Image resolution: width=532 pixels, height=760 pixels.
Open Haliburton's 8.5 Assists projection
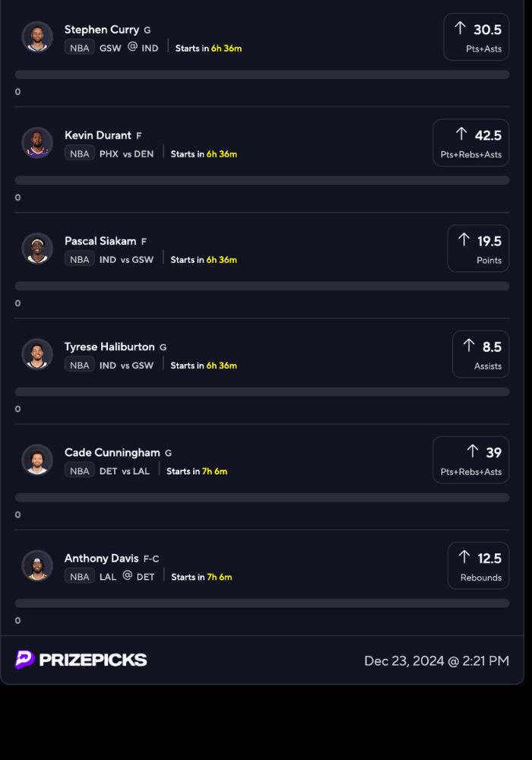[x=480, y=354]
